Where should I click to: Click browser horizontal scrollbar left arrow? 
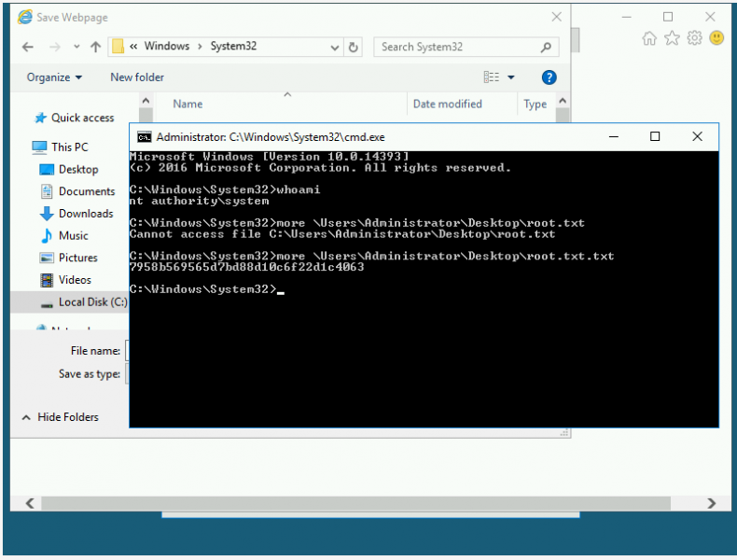point(30,503)
